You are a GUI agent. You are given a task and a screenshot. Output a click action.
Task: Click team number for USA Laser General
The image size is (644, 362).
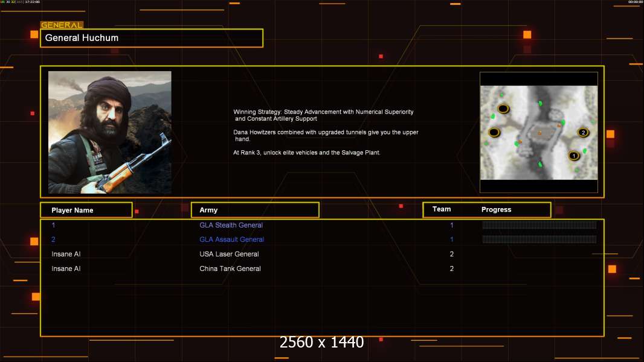[x=452, y=254]
